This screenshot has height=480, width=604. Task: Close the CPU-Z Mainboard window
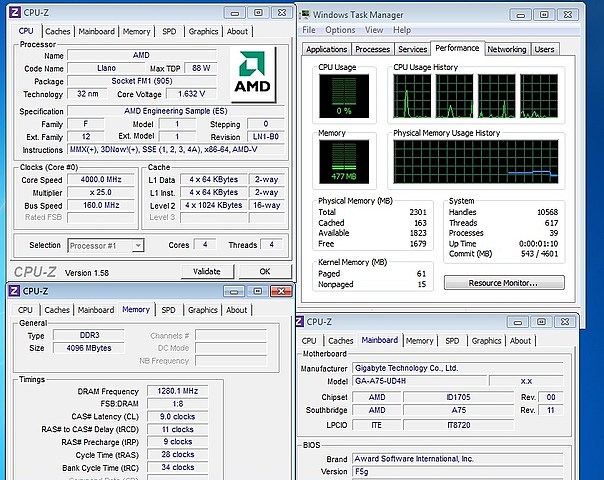(565, 322)
